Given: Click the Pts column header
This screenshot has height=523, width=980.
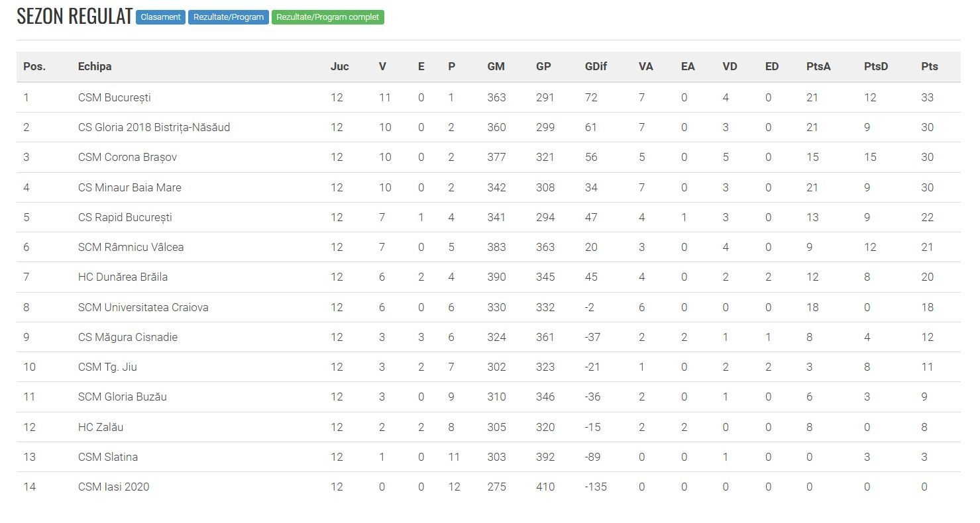Looking at the screenshot, I should click(x=929, y=66).
